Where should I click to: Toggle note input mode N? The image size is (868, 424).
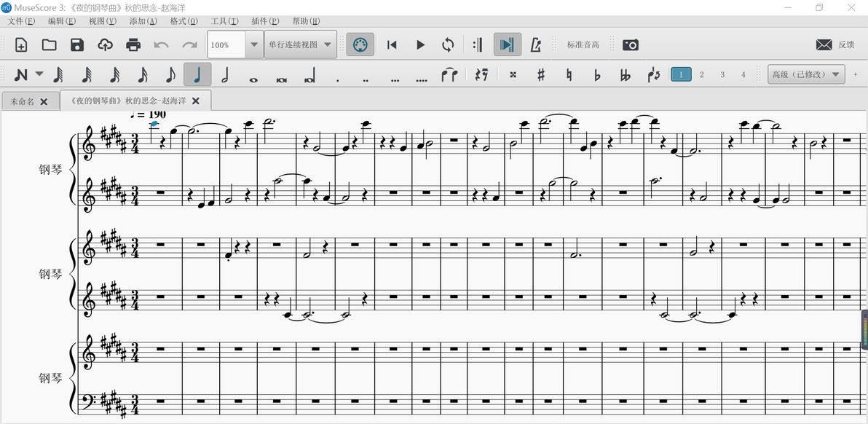pyautogui.click(x=21, y=74)
